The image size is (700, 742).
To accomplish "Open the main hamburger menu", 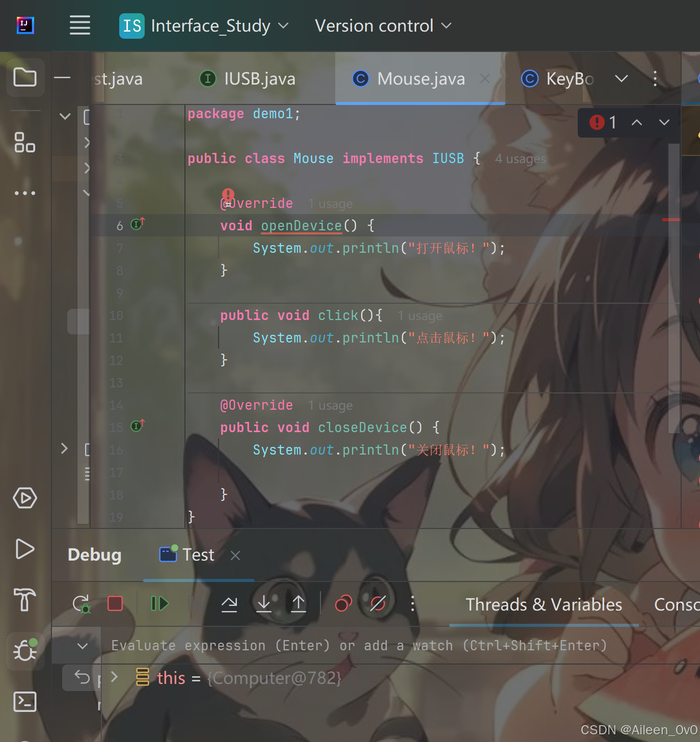I will click(x=80, y=25).
